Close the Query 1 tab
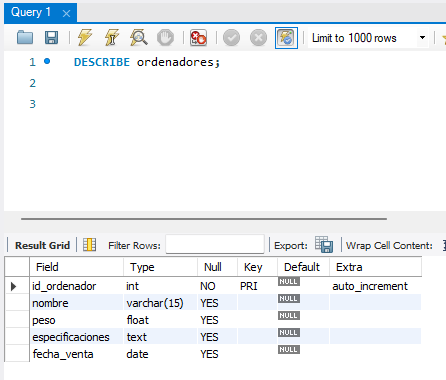 point(66,13)
